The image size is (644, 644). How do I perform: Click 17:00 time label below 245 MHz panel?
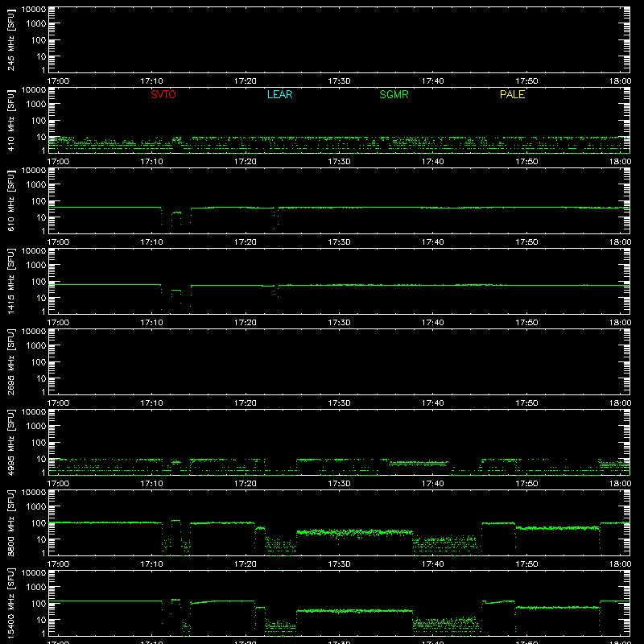click(58, 81)
